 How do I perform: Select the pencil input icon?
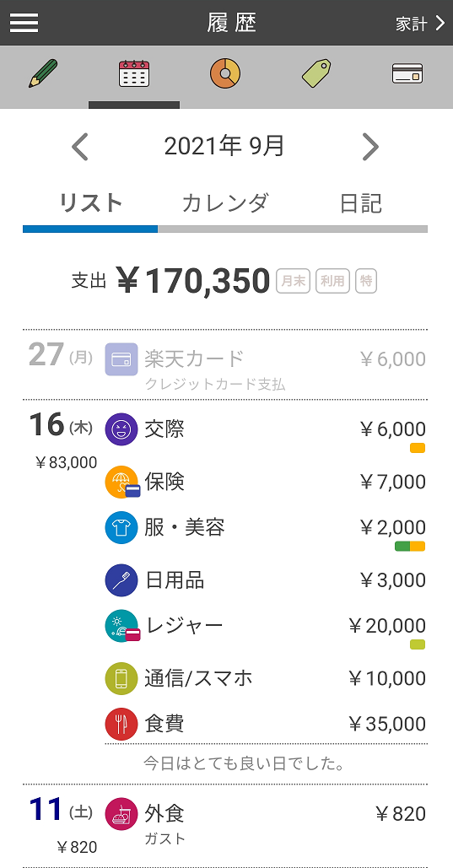coord(43,73)
